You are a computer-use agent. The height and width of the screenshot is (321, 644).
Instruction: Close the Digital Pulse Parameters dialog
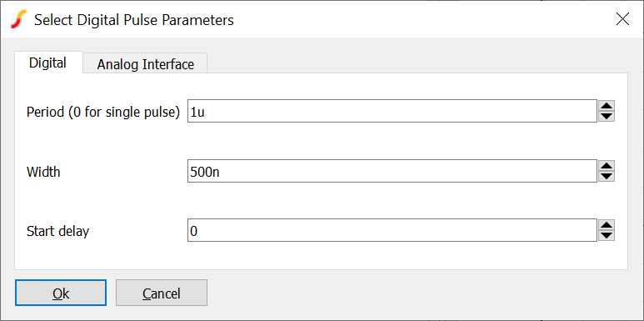point(622,19)
